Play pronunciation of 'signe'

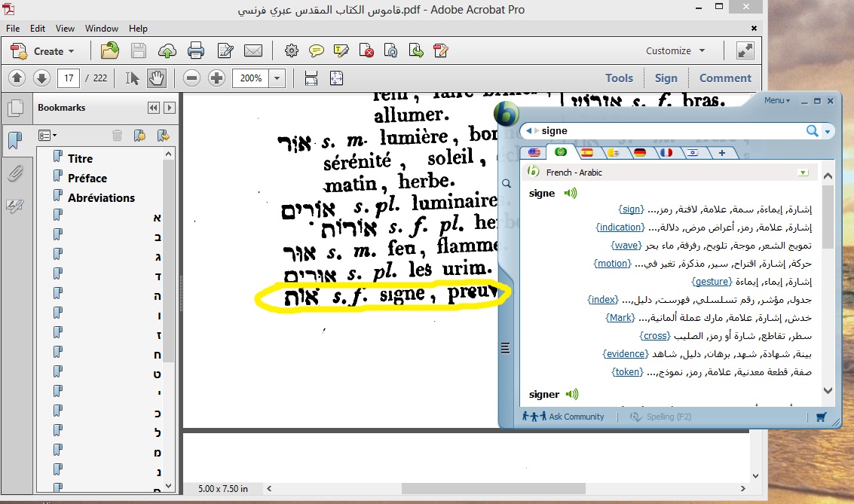click(571, 193)
